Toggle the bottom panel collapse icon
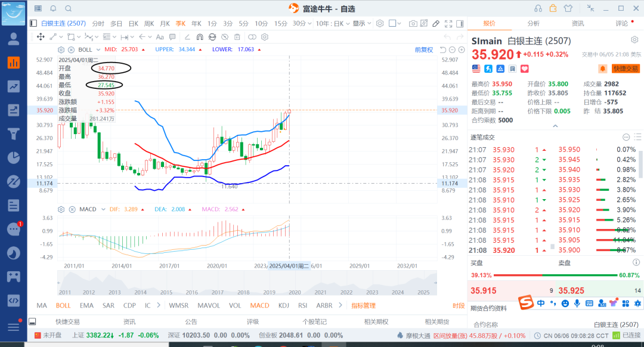644x347 pixels. point(32,321)
